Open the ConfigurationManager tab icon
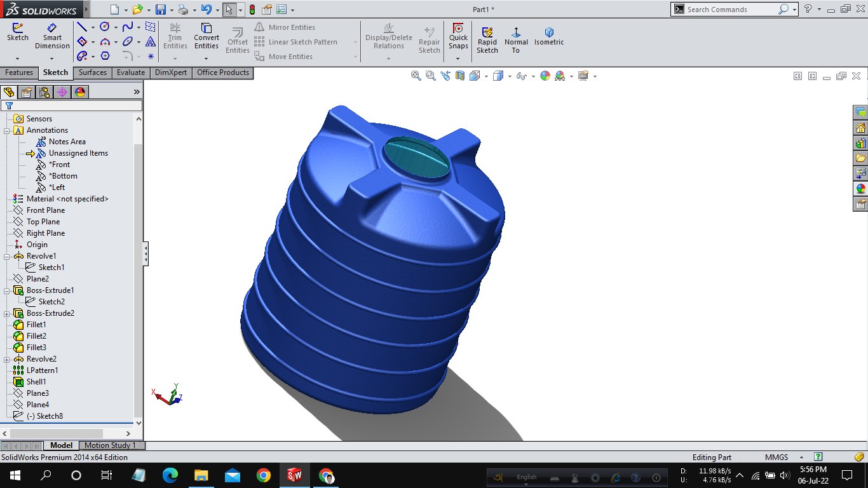This screenshot has width=868, height=488. (44, 92)
